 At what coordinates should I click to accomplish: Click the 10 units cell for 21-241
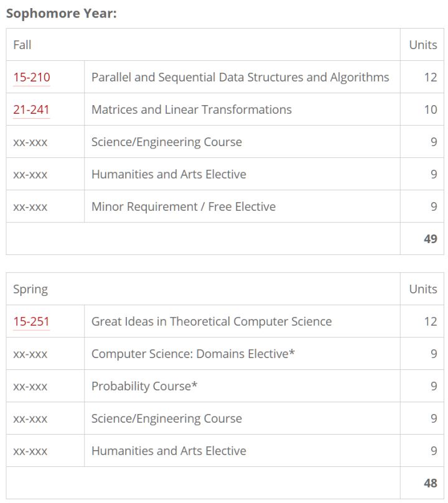(x=430, y=110)
